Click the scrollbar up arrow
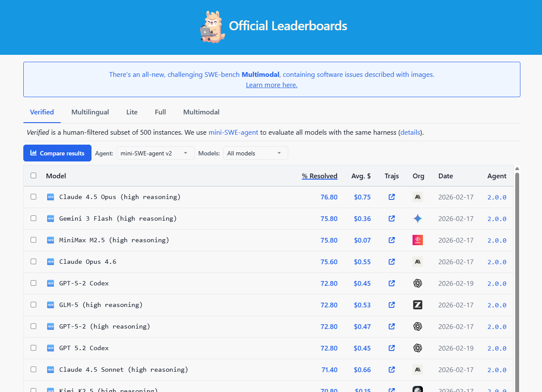 (517, 168)
